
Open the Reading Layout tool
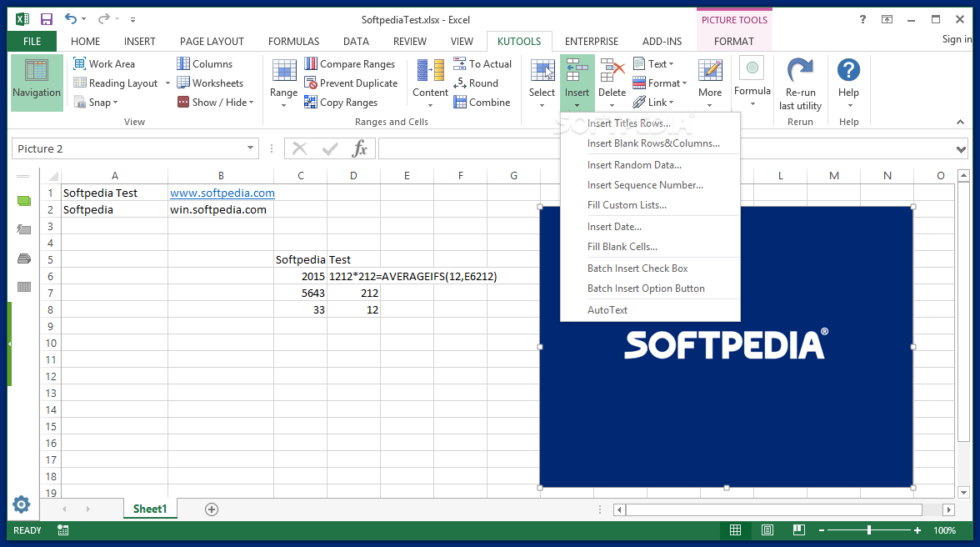(117, 83)
